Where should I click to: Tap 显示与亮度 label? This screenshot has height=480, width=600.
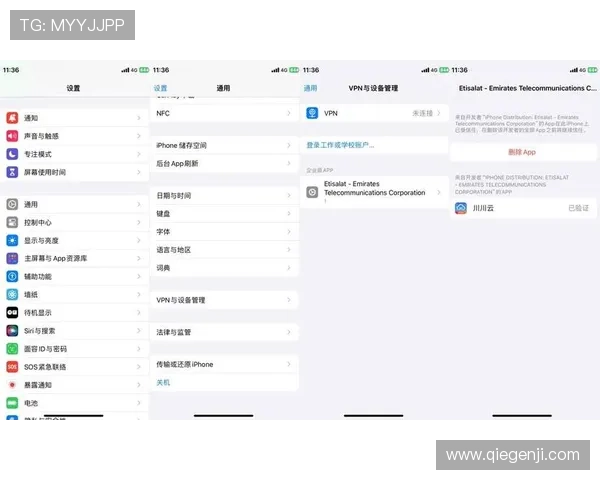point(41,240)
